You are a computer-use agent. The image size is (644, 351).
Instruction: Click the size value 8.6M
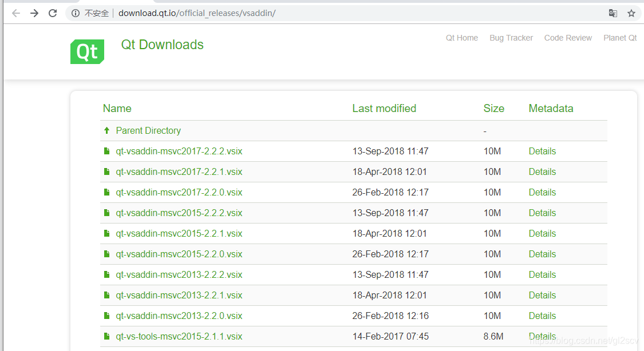(x=493, y=336)
